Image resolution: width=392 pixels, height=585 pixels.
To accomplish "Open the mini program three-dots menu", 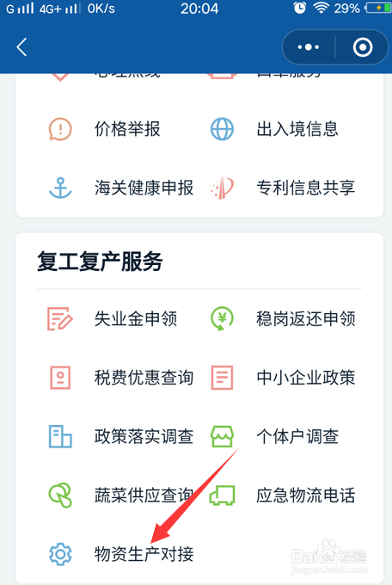I will 309,47.
